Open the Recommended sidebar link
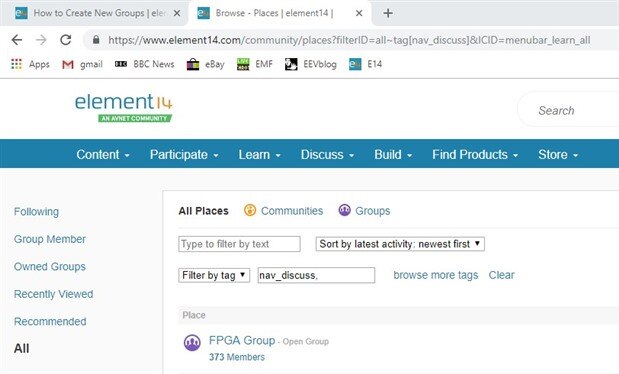The image size is (619, 374). point(50,321)
